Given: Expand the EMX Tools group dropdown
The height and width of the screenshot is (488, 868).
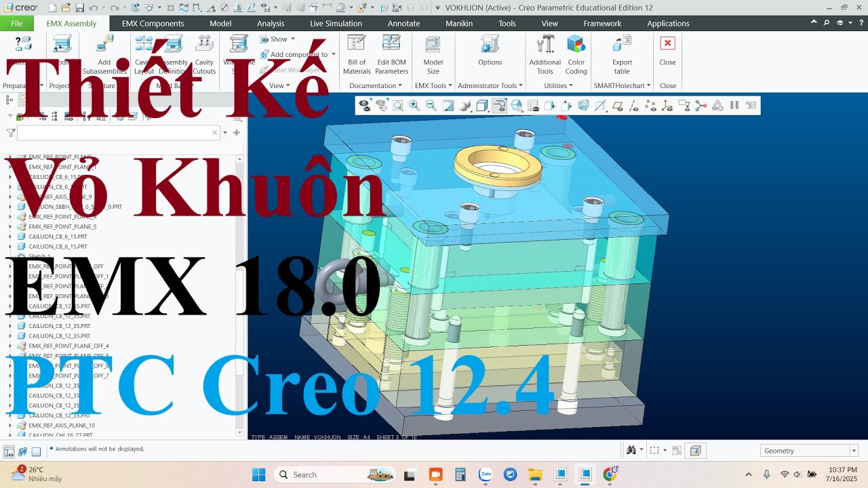Looking at the screenshot, I should coord(433,85).
